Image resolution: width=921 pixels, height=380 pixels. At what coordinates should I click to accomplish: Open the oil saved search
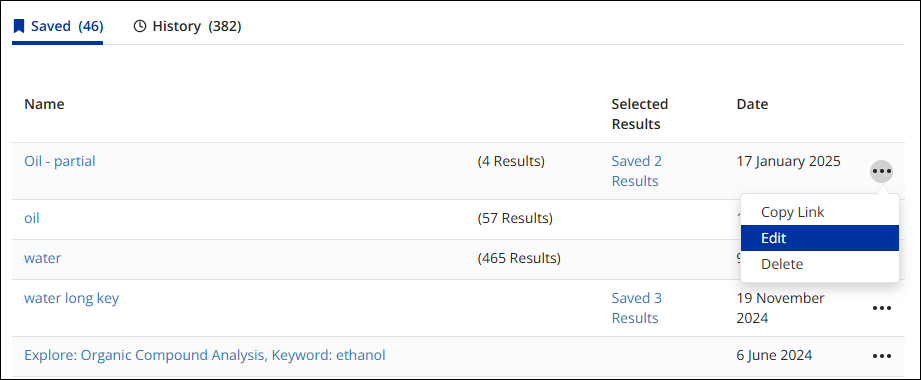pos(32,218)
